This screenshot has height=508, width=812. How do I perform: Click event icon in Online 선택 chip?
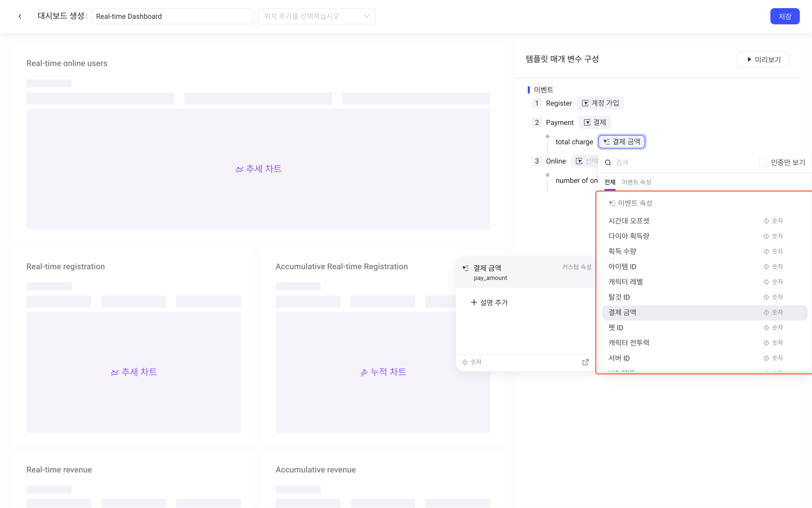coord(579,161)
